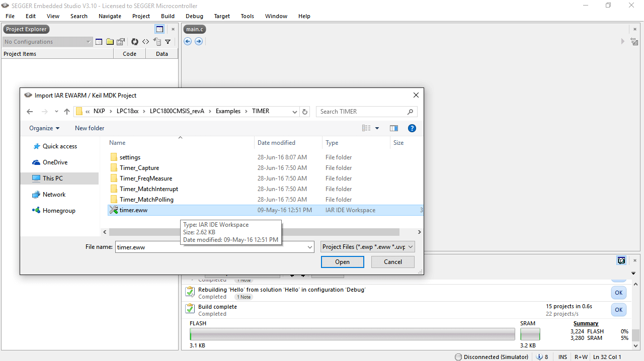Image resolution: width=644 pixels, height=361 pixels.
Task: Click the Cancel button in import dialog
Action: pyautogui.click(x=392, y=262)
